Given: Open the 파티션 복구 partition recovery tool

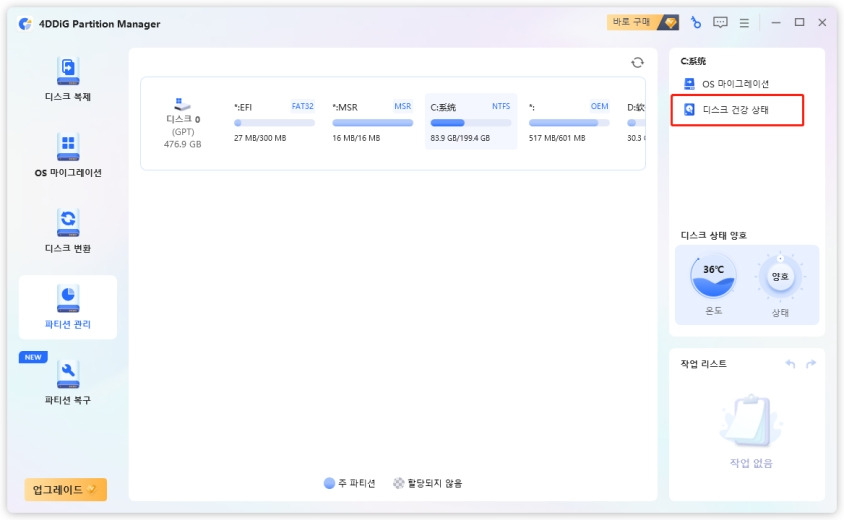Looking at the screenshot, I should pos(68,383).
